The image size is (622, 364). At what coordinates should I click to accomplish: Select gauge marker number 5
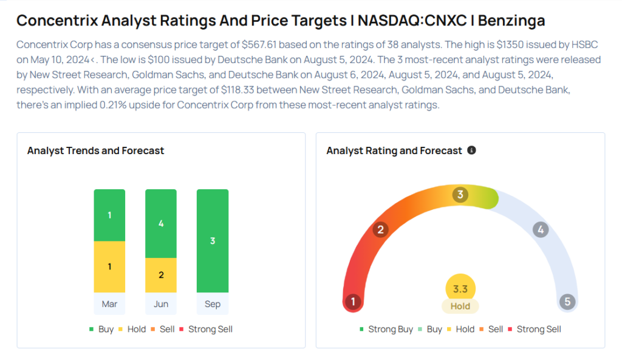pyautogui.click(x=567, y=302)
